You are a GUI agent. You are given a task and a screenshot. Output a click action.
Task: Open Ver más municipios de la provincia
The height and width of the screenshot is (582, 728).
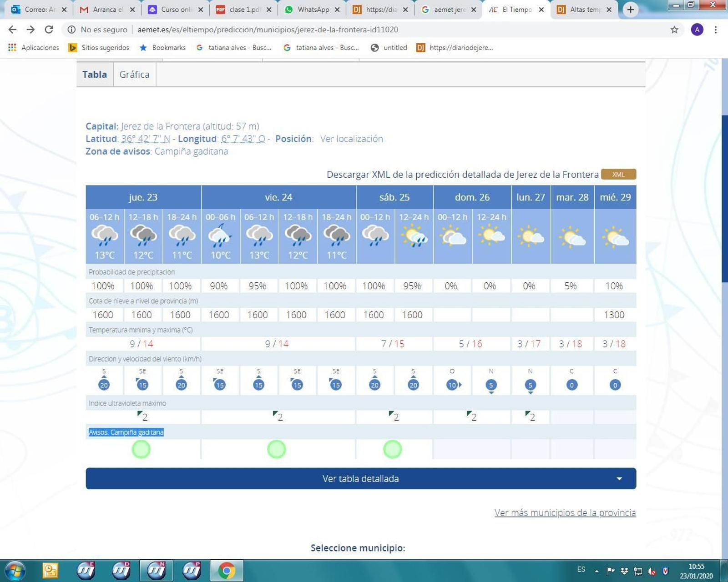(564, 512)
